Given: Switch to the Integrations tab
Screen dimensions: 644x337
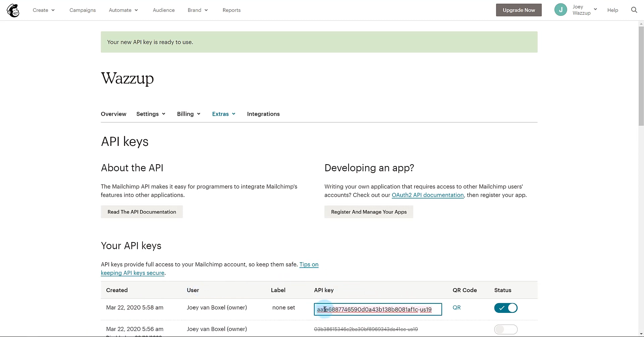Looking at the screenshot, I should (263, 114).
